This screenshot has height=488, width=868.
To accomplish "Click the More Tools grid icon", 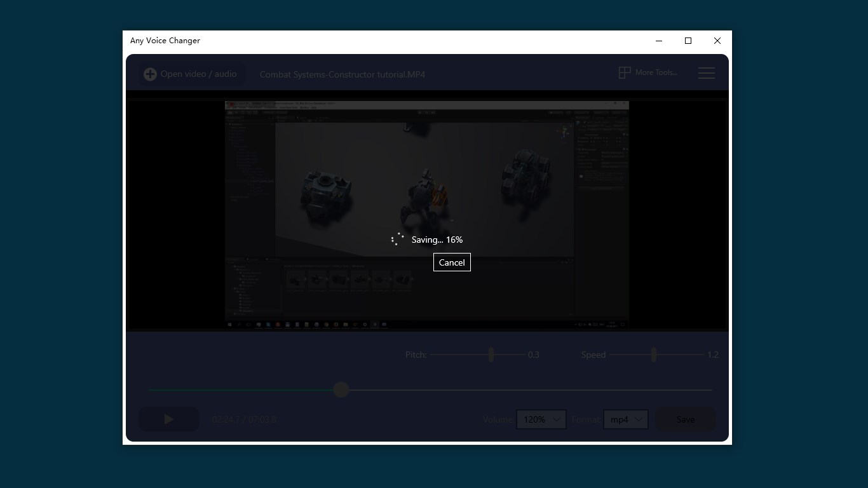I will pos(624,72).
